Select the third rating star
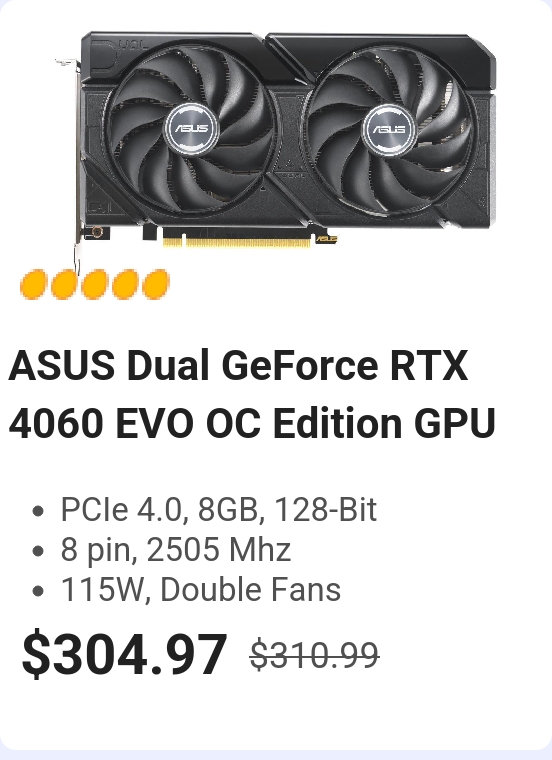Screen dimensions: 552x760 pyautogui.click(x=95, y=285)
